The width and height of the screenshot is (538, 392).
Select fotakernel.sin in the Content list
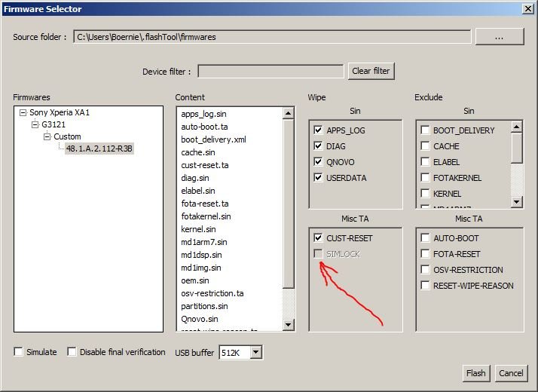[x=206, y=216]
